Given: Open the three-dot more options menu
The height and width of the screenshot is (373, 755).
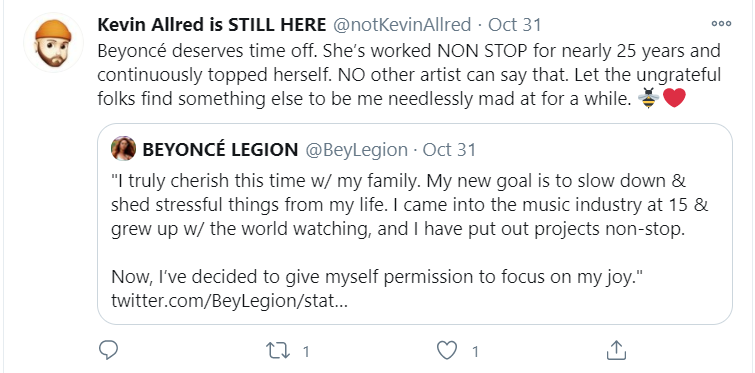Looking at the screenshot, I should click(721, 24).
